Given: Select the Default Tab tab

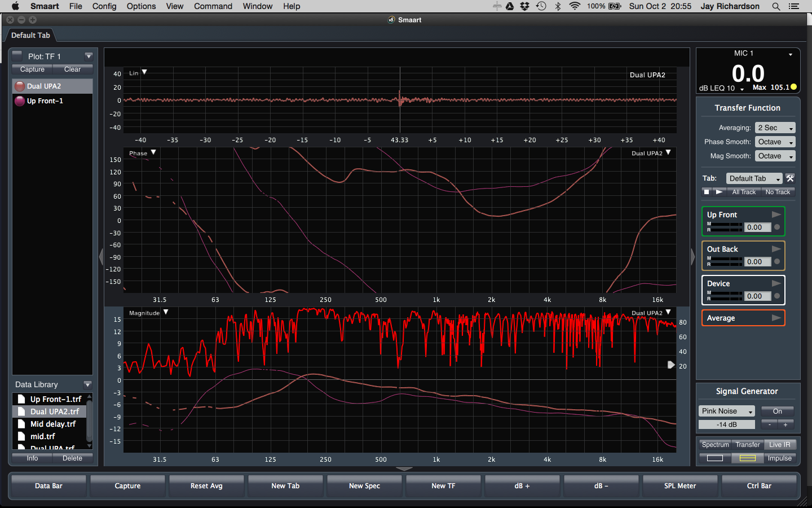Looking at the screenshot, I should click(30, 35).
